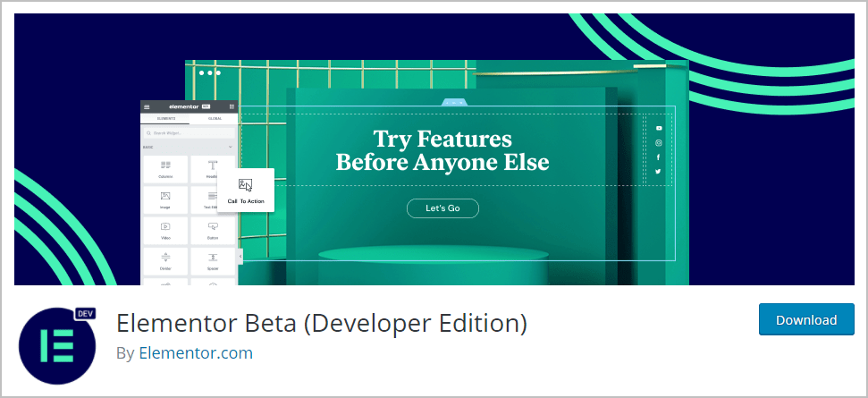Viewport: 868px width, 398px height.
Task: Select the Video widget
Action: [x=165, y=230]
